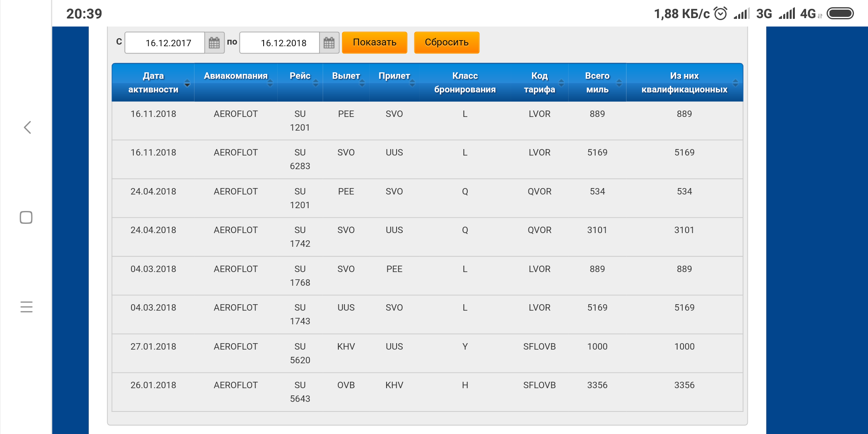868x434 pixels.
Task: Click departure code OVB
Action: click(346, 385)
